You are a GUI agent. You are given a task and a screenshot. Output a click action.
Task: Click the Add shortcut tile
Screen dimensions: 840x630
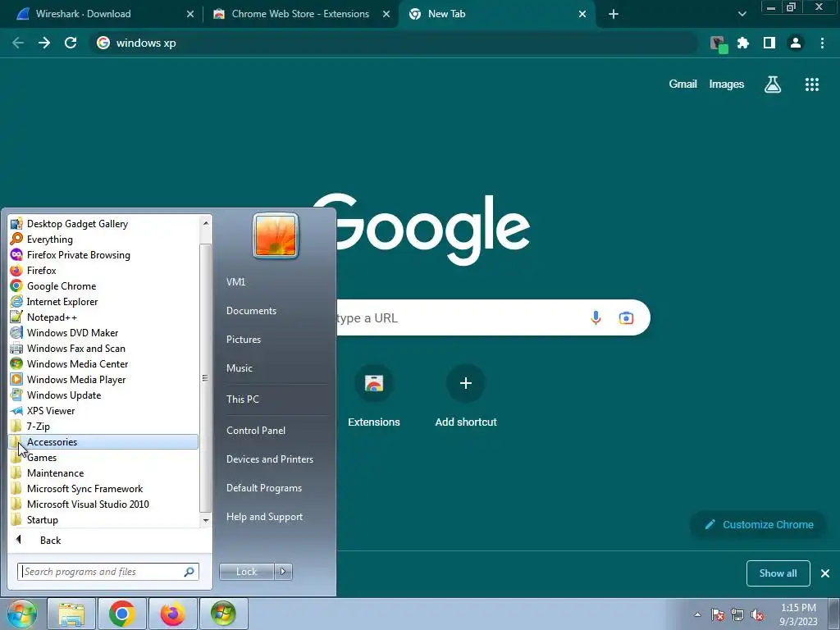[x=466, y=396]
